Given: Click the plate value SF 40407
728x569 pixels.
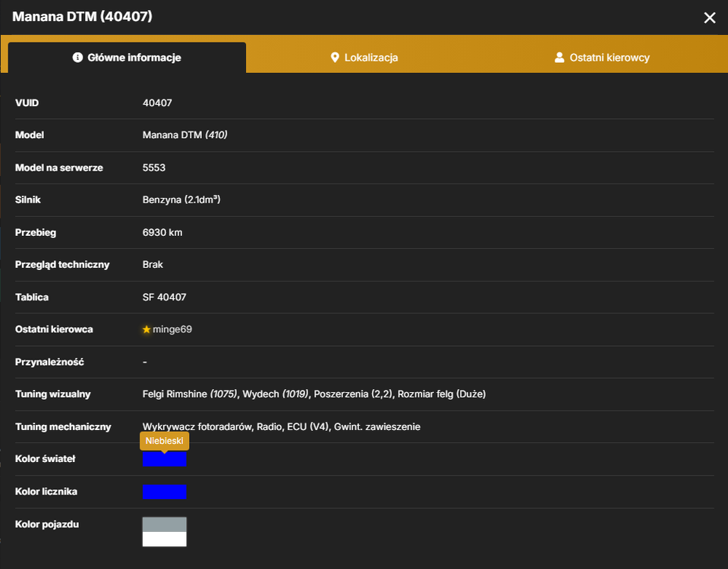Looking at the screenshot, I should [165, 297].
